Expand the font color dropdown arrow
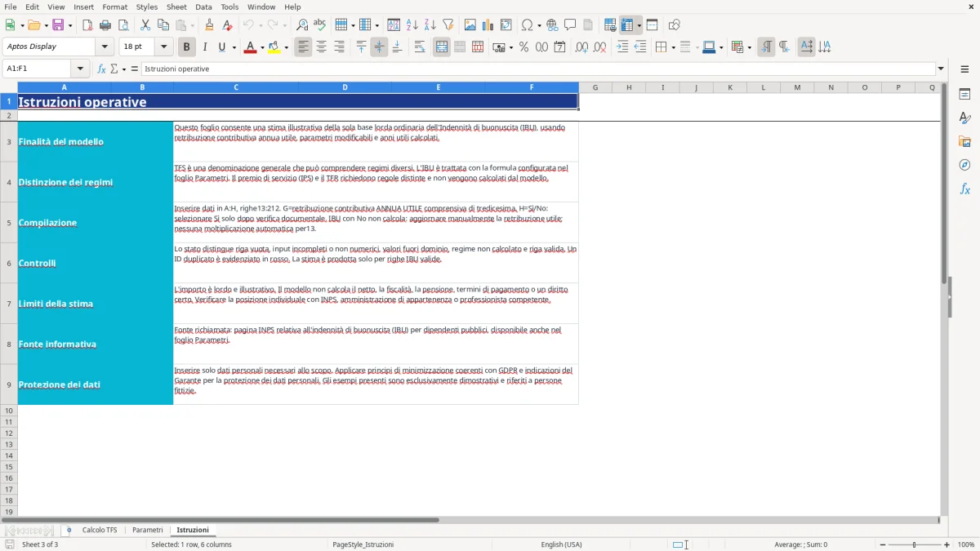 pos(262,47)
